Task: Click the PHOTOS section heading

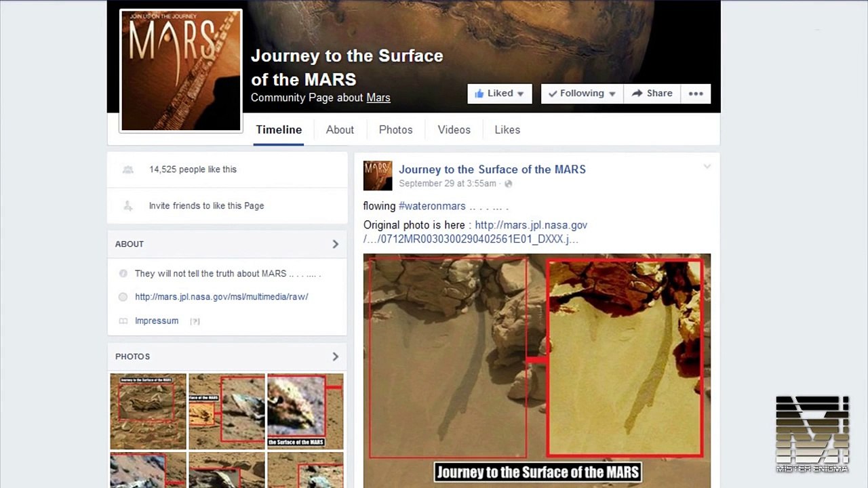Action: [x=132, y=357]
